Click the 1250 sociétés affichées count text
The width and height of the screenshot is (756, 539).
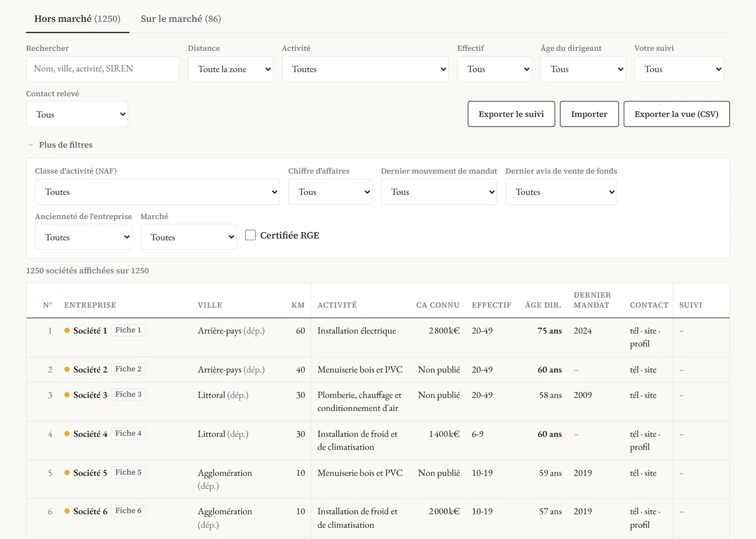[87, 271]
